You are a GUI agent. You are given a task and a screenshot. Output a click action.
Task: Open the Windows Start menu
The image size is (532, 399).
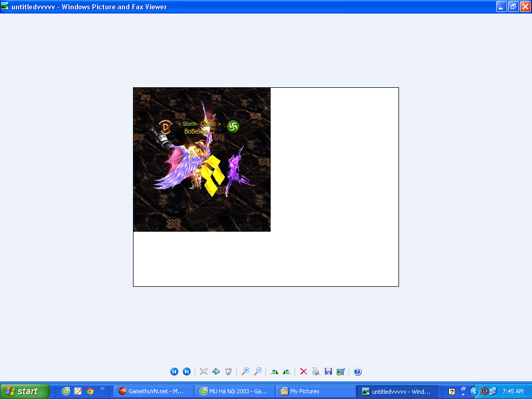[x=25, y=391]
